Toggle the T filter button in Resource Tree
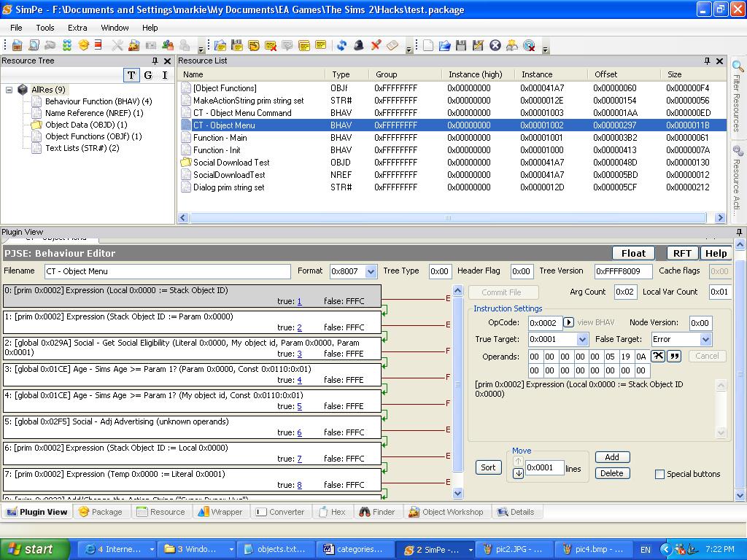Viewport: 747px width, 560px height. click(131, 75)
